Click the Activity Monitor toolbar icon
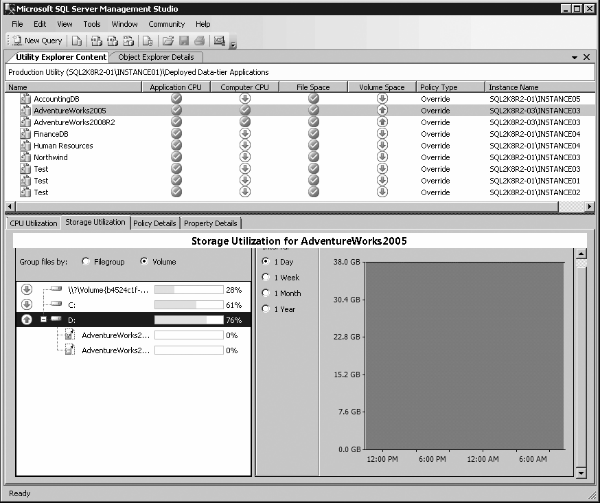This screenshot has width=600, height=503. point(219,41)
